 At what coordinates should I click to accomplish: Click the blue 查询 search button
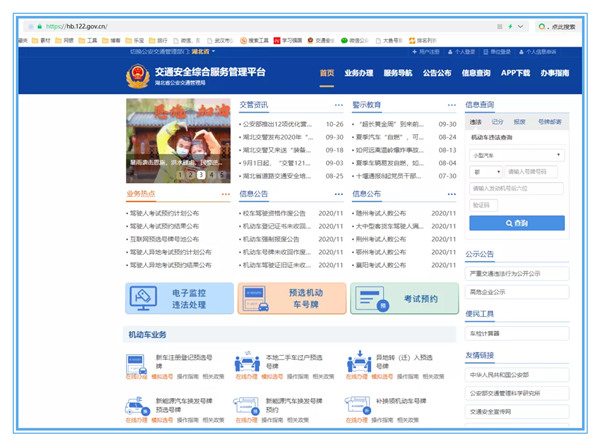click(x=517, y=223)
